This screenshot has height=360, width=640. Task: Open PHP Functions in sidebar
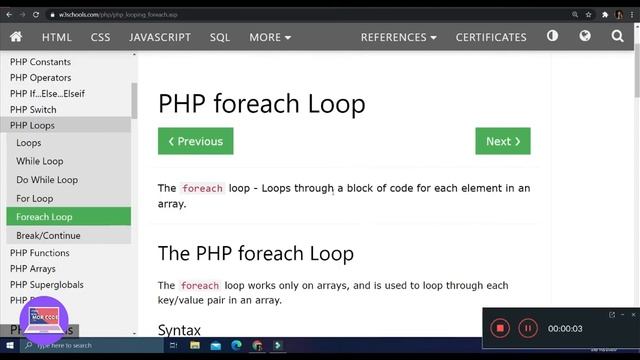coord(40,253)
